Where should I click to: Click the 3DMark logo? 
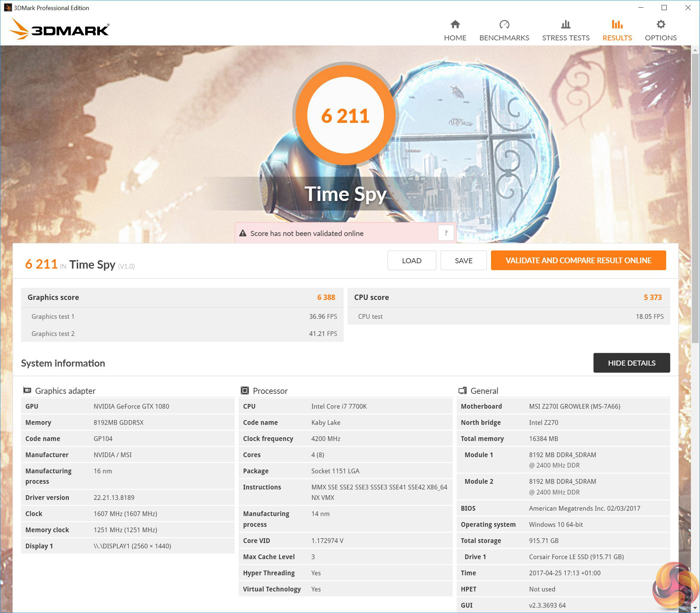pyautogui.click(x=59, y=29)
